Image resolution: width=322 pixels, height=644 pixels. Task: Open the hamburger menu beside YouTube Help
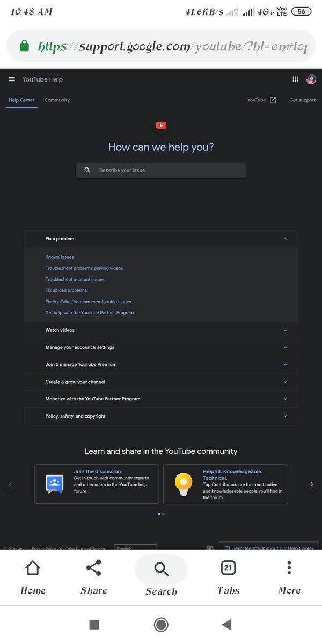pos(12,79)
